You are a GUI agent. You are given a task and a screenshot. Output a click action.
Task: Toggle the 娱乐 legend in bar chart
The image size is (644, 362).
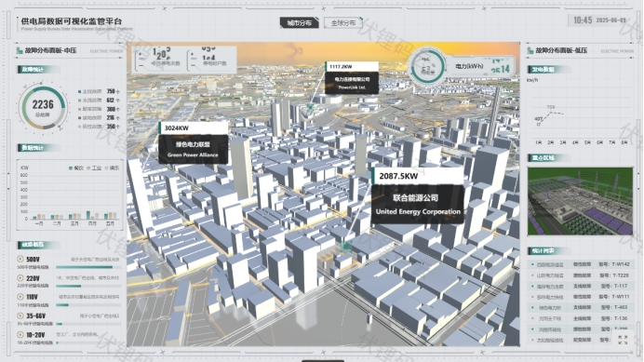pyautogui.click(x=112, y=168)
